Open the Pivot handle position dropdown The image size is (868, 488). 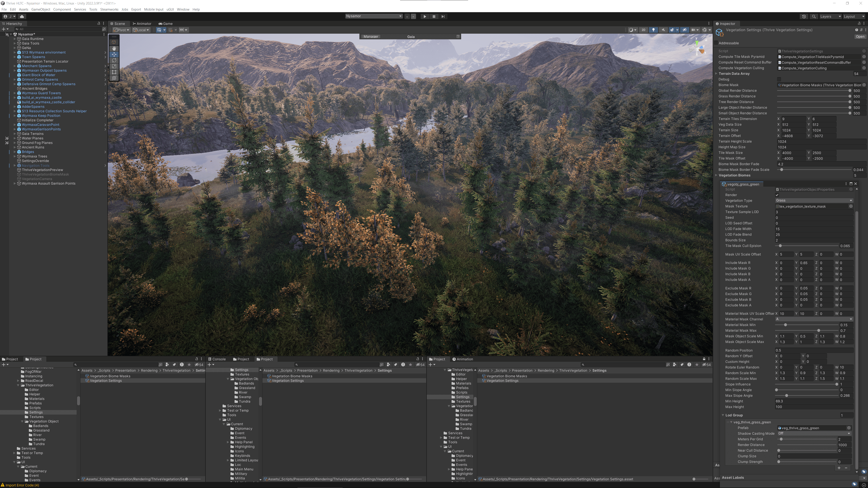pos(121,30)
